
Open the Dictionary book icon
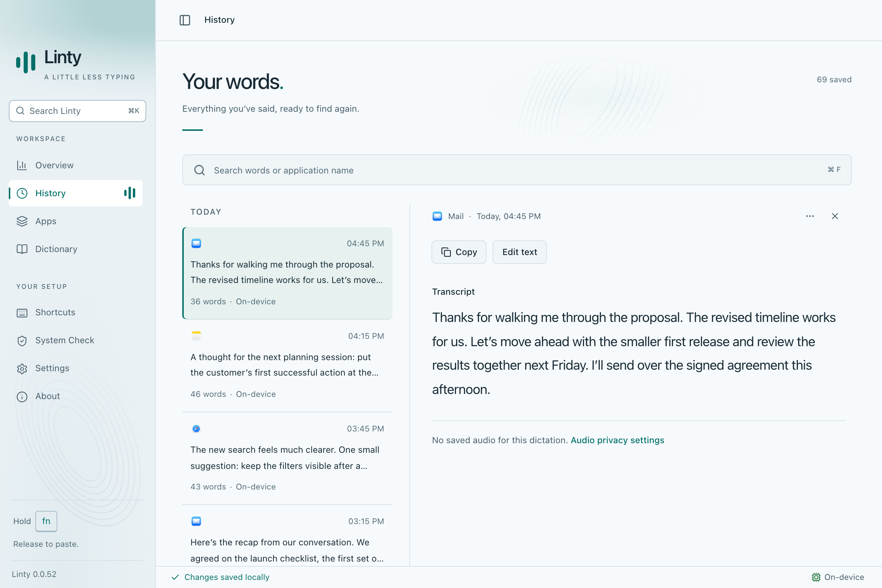pyautogui.click(x=22, y=249)
